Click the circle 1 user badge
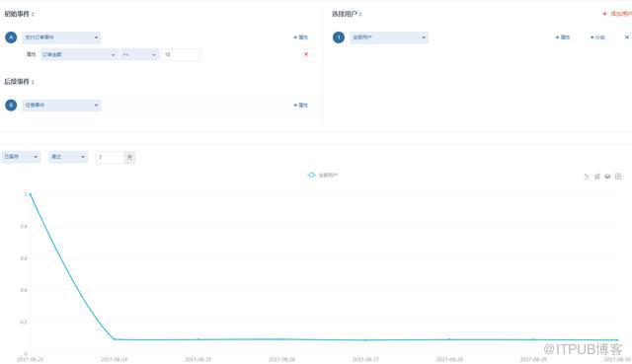Screen dimensions: 632x364 coord(339,37)
